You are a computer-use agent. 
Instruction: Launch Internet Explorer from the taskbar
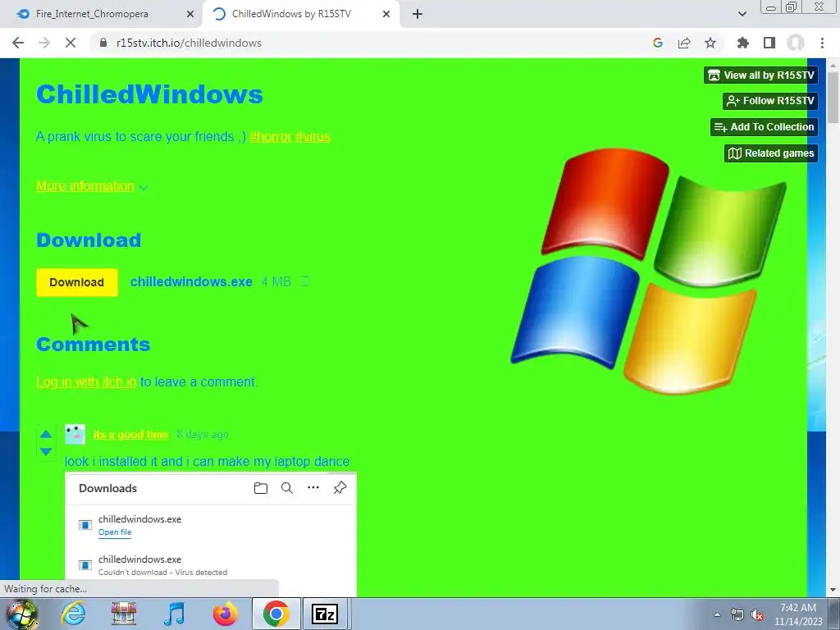coord(73,614)
